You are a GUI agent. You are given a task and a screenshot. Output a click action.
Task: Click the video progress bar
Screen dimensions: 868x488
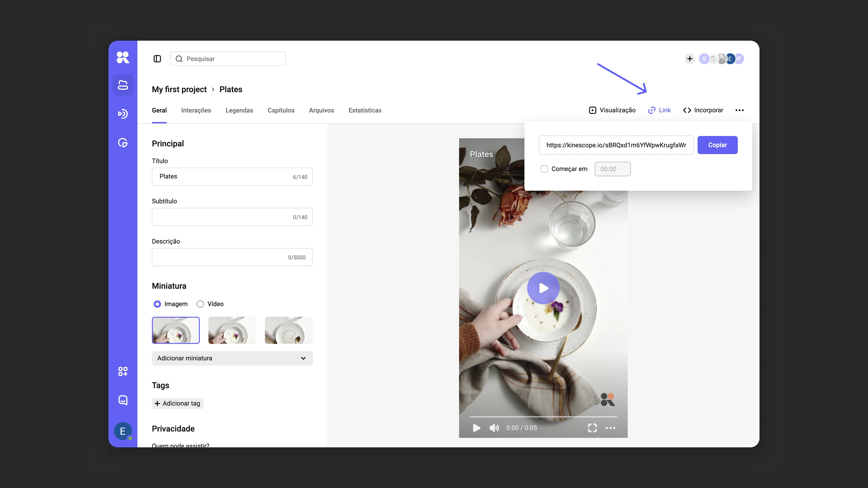543,417
